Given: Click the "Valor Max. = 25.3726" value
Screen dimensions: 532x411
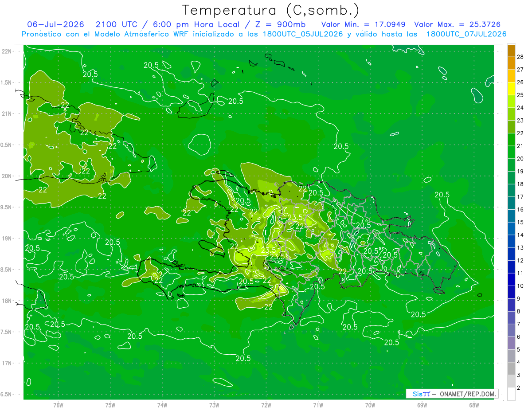Looking at the screenshot, I should click(x=458, y=24).
